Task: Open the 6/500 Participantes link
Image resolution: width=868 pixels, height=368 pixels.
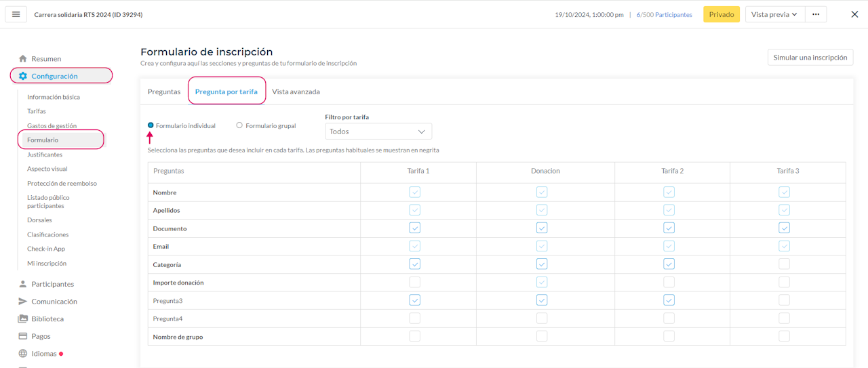Action: click(664, 14)
